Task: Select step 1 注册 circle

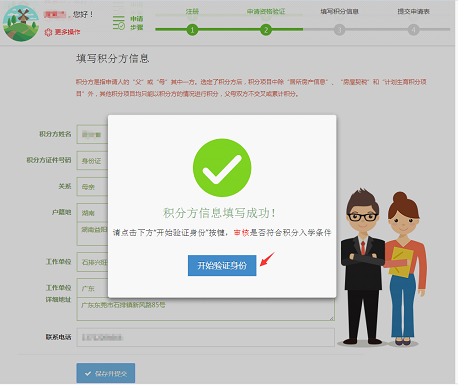Action: click(x=192, y=30)
